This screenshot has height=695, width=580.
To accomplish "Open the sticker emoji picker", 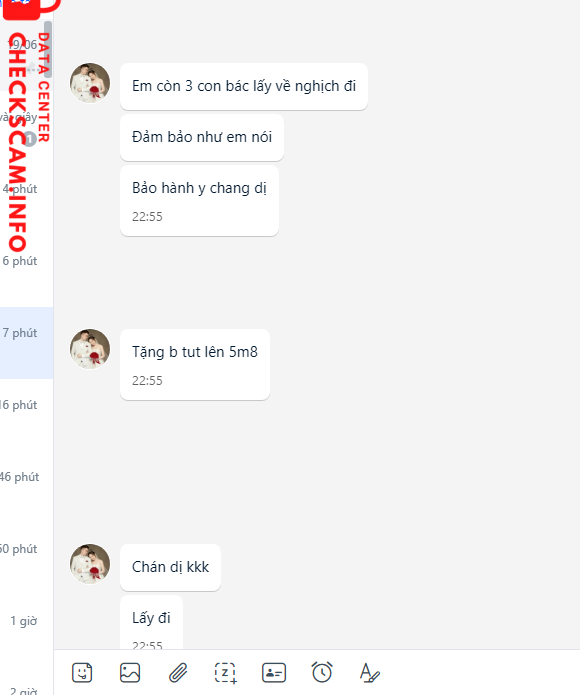I will coord(82,673).
